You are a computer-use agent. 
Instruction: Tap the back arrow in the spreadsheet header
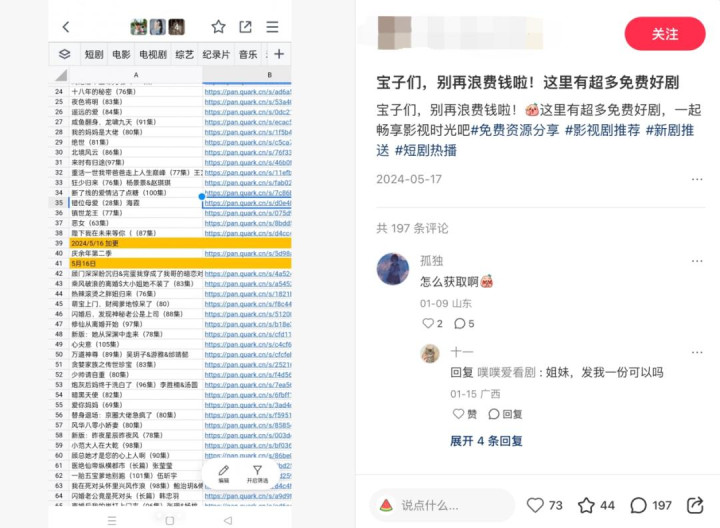tap(66, 27)
